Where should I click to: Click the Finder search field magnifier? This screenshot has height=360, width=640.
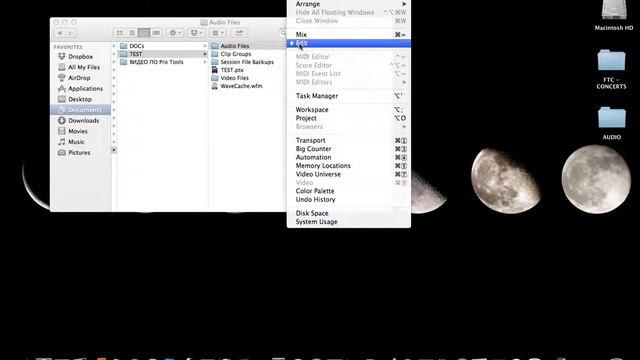[x=283, y=33]
